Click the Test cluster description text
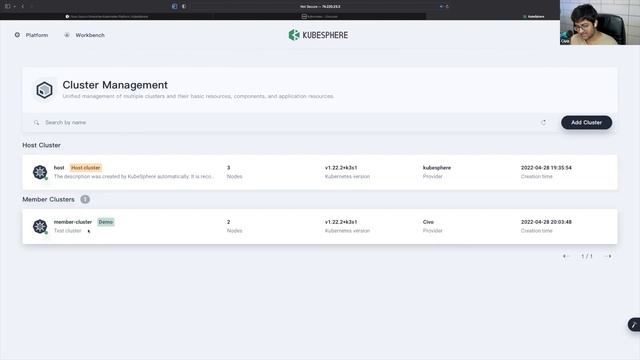Image resolution: width=640 pixels, height=360 pixels. point(68,231)
